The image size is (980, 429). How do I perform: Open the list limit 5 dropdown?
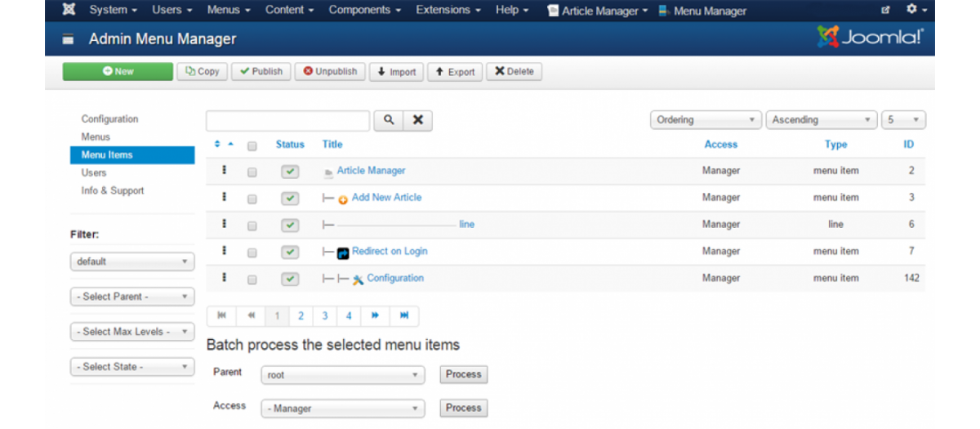coord(903,120)
